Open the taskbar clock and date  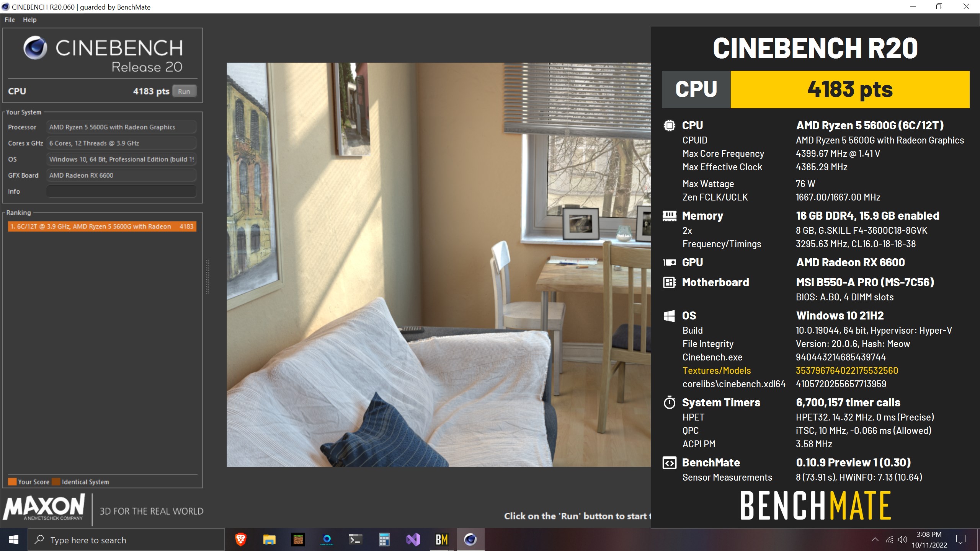click(929, 540)
